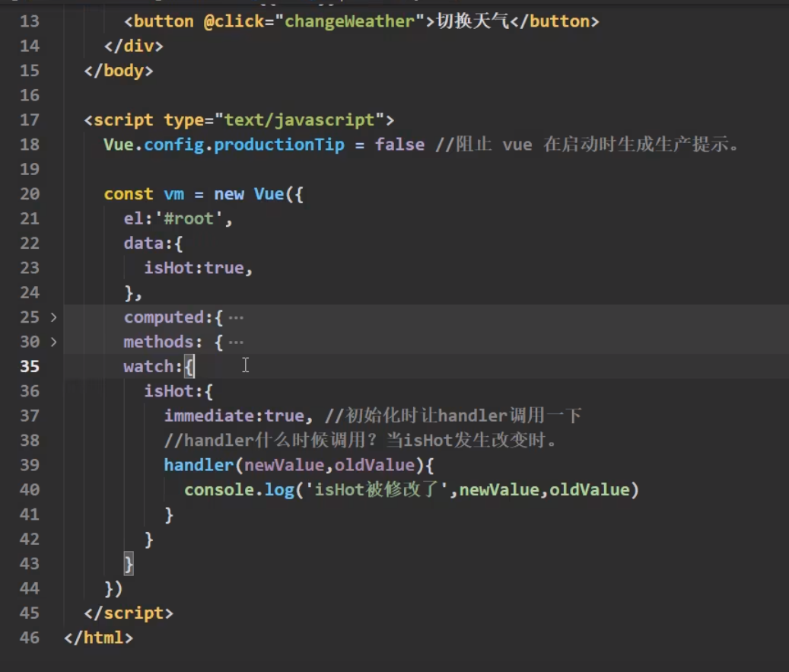Screen dimensions: 789x672
Task: Click 'isHot:{' on line 36
Action: click(179, 391)
